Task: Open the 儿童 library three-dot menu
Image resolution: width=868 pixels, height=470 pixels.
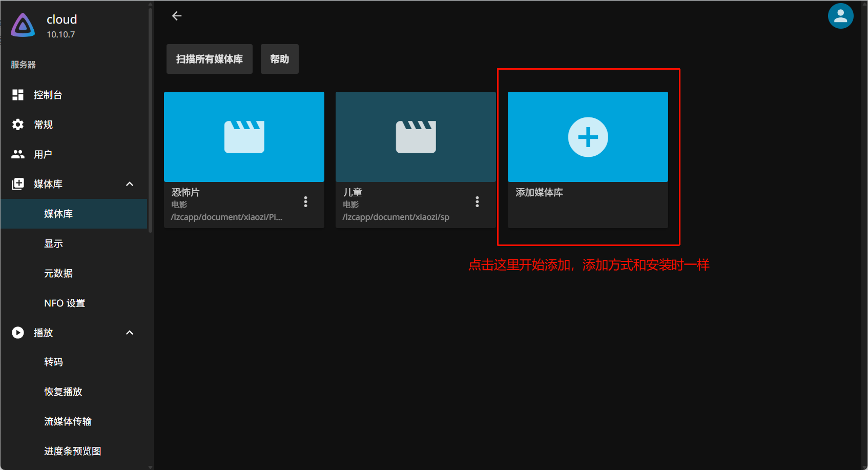Action: 477,201
